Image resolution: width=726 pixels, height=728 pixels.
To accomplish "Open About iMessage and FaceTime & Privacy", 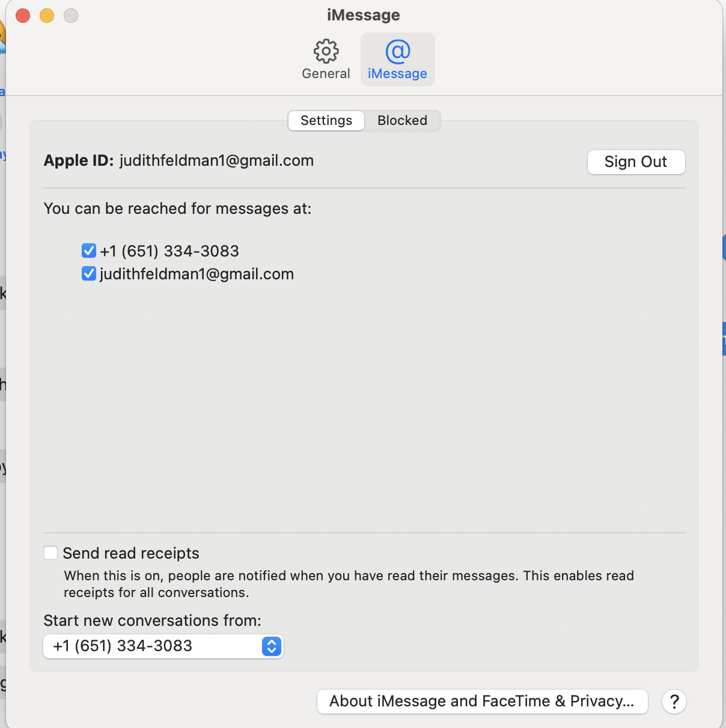I will click(x=482, y=701).
